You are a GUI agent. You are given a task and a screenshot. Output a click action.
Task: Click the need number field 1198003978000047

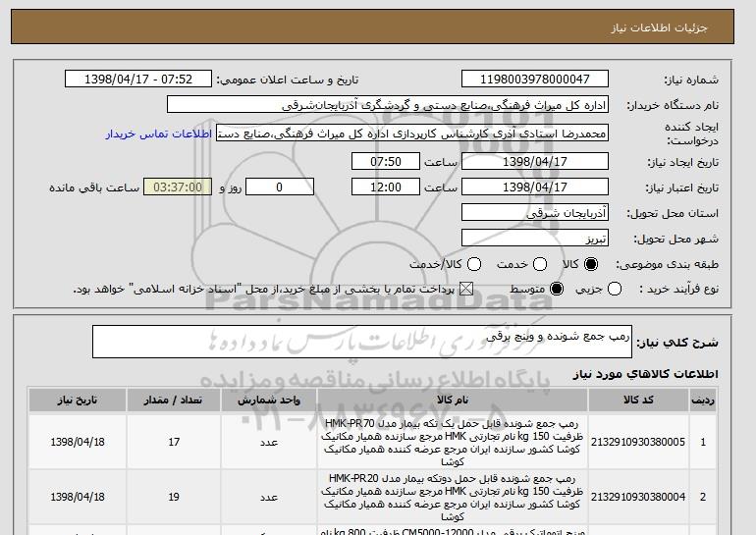click(x=535, y=80)
